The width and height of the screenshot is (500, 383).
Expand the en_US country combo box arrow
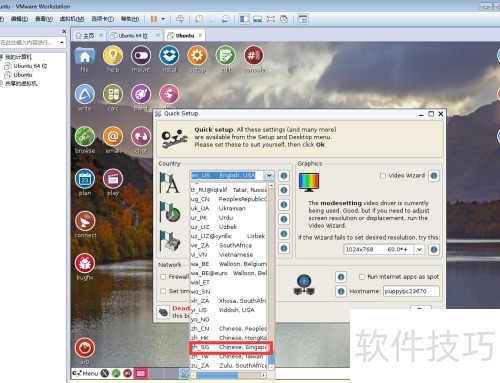[x=269, y=176]
